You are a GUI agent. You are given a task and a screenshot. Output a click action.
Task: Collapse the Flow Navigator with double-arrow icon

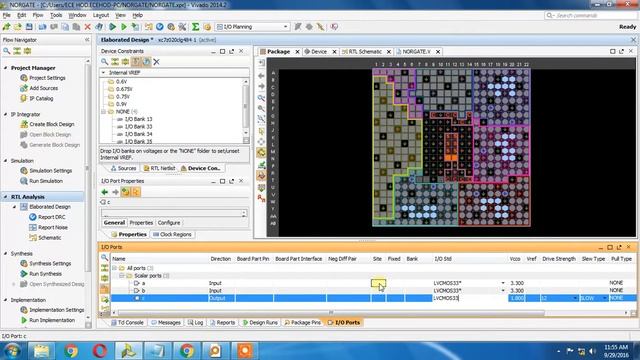click(x=87, y=40)
